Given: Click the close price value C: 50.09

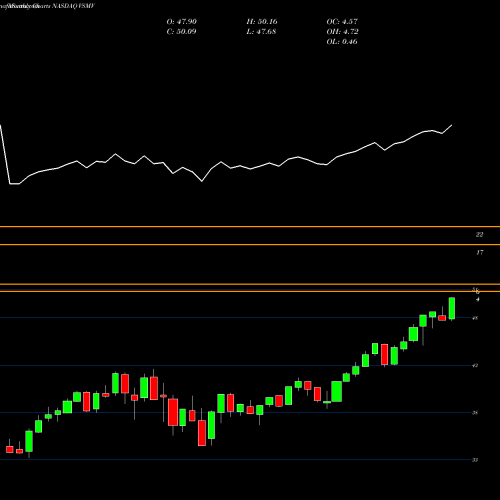Looking at the screenshot, I should coord(182,32).
